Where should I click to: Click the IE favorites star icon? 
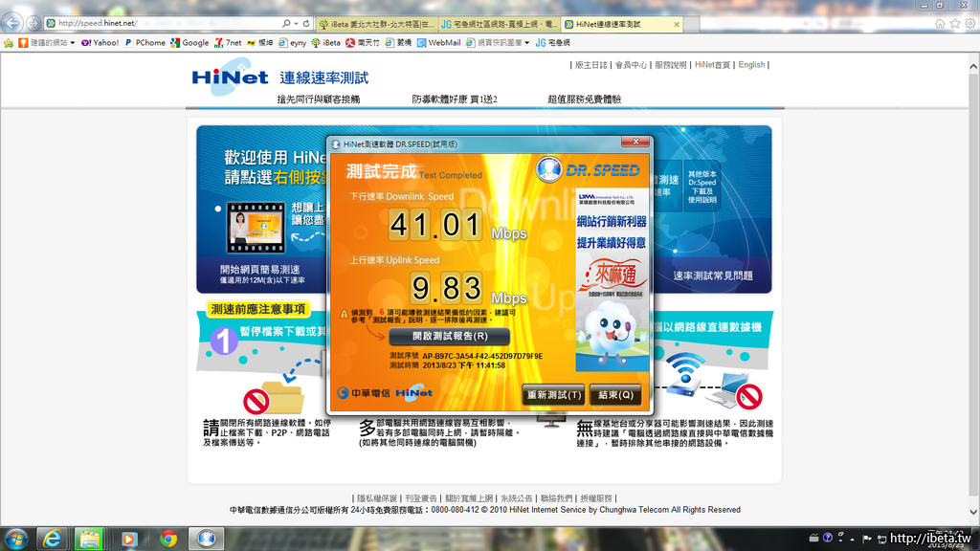953,23
